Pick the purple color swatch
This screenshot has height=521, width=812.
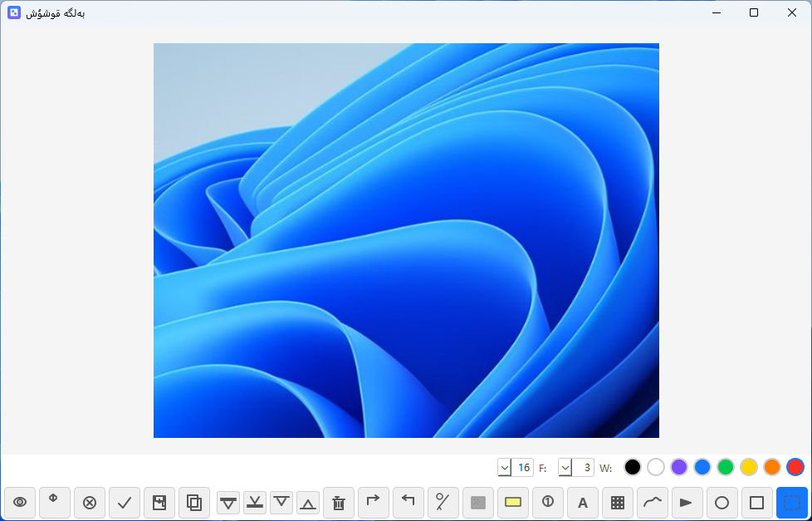(679, 467)
